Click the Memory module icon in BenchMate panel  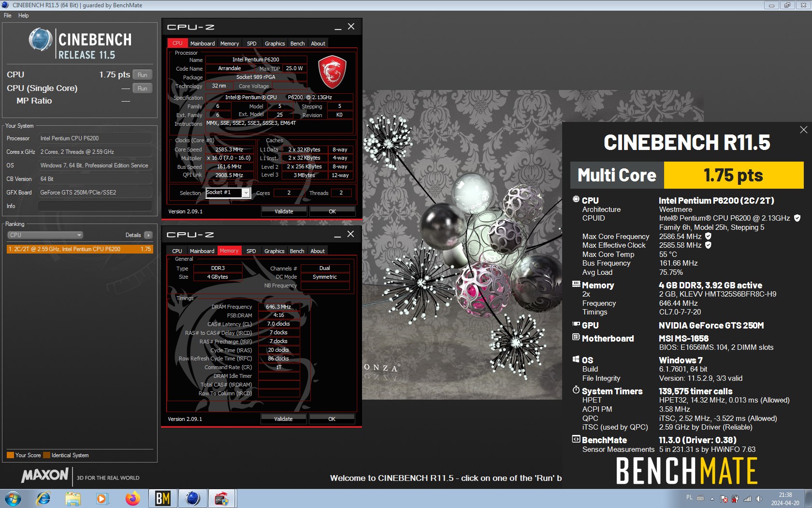pos(576,284)
